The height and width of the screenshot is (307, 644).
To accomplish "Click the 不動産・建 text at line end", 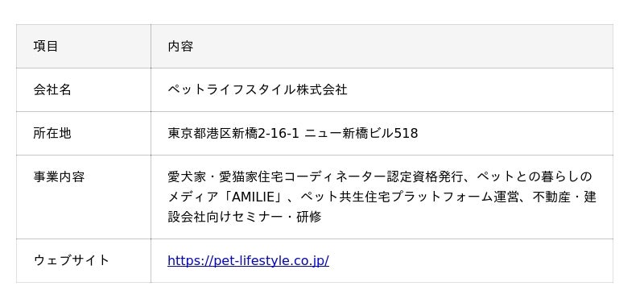I will (564, 197).
